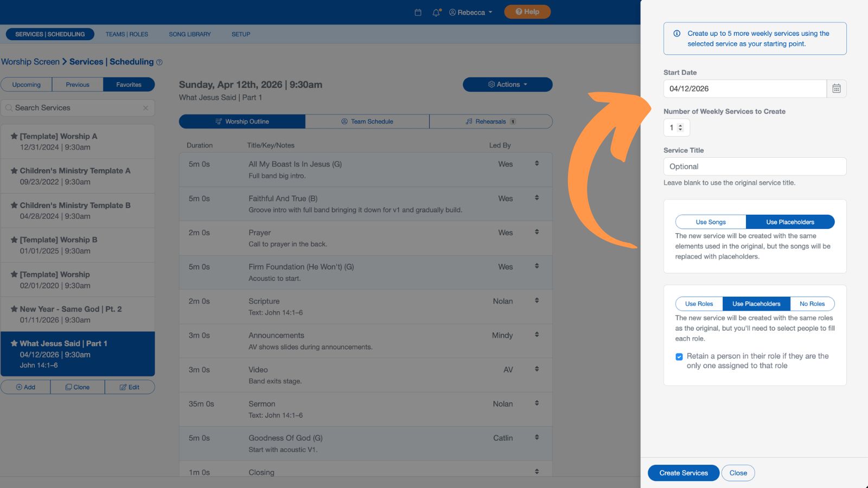Select the Use Songs option

click(710, 222)
